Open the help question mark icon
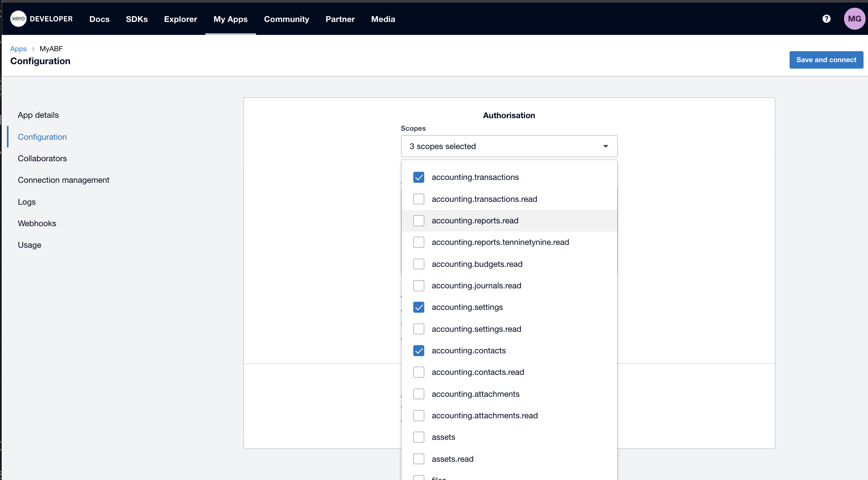The width and height of the screenshot is (868, 480). (826, 19)
